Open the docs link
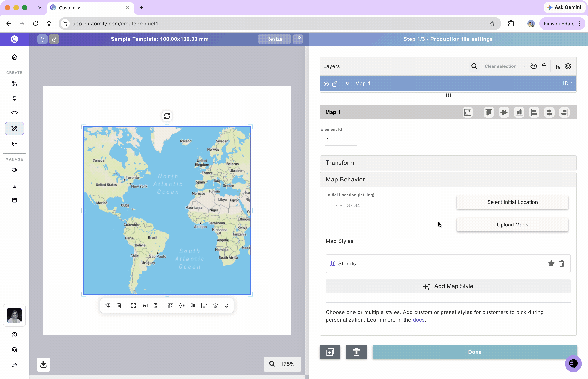The image size is (588, 379). pyautogui.click(x=419, y=320)
